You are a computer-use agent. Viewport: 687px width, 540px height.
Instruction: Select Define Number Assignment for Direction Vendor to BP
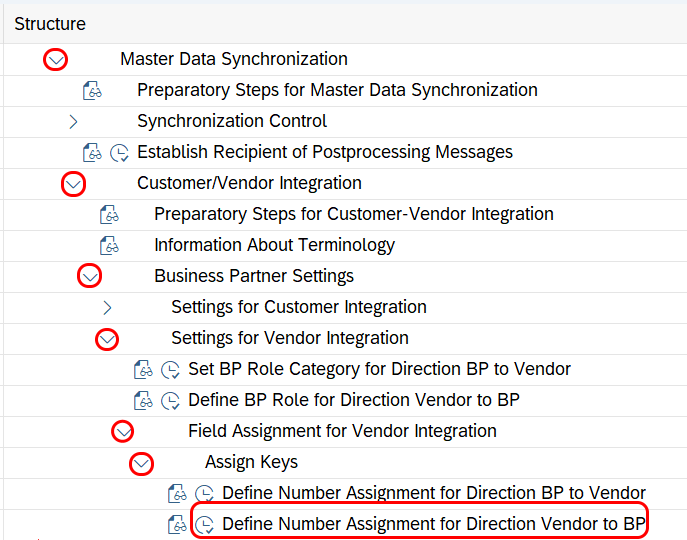[433, 525]
